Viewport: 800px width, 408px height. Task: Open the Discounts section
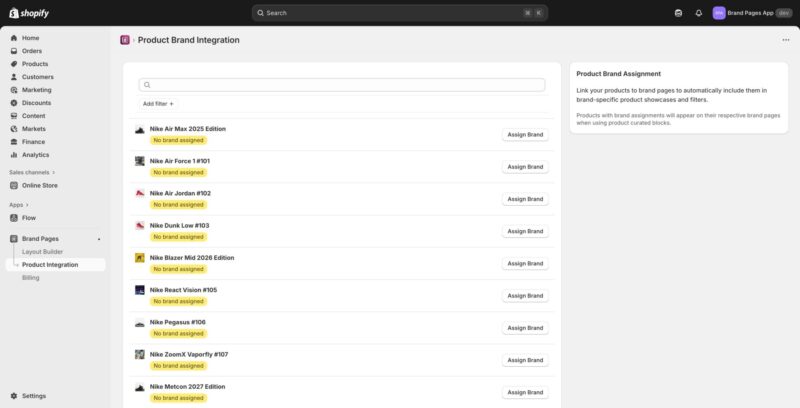click(36, 102)
